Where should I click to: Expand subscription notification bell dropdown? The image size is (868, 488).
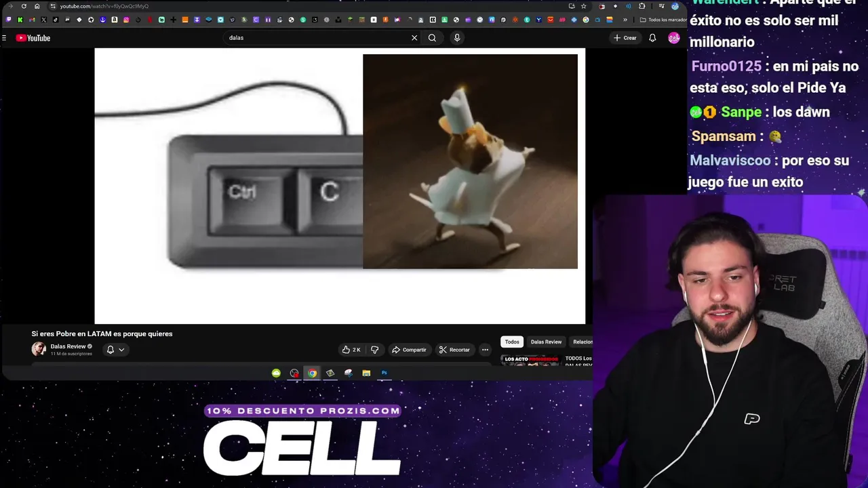(115, 350)
